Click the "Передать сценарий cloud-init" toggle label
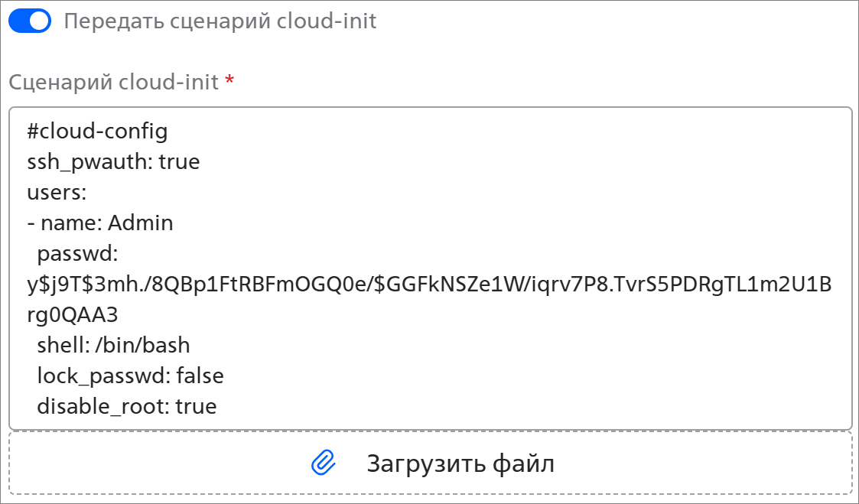The width and height of the screenshot is (859, 504). click(x=220, y=21)
